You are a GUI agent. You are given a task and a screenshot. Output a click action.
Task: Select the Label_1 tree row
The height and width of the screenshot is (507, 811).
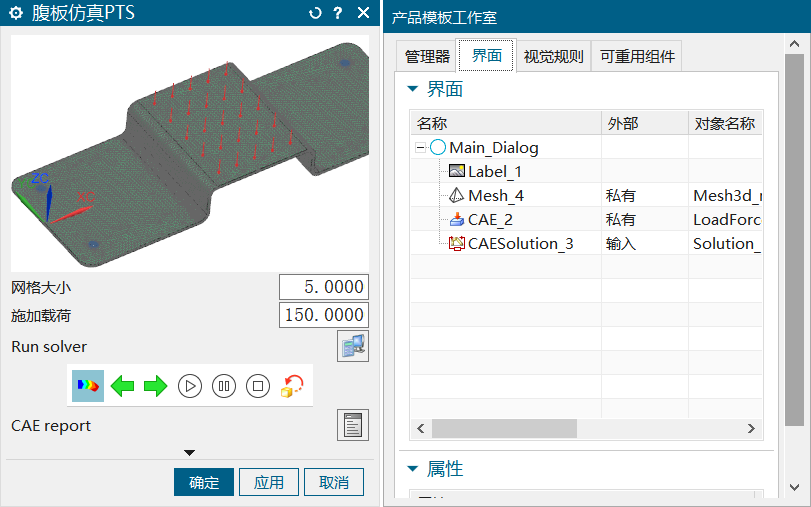(587, 171)
